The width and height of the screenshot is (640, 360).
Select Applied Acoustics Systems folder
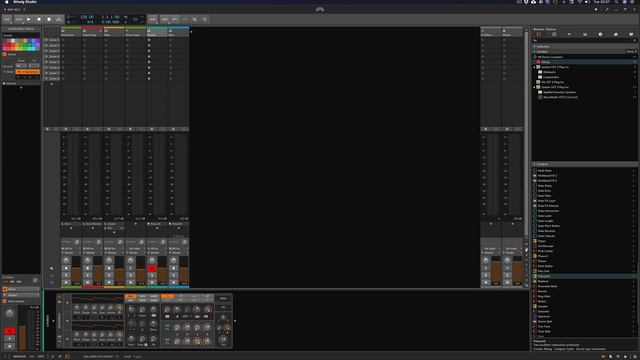(x=584, y=92)
